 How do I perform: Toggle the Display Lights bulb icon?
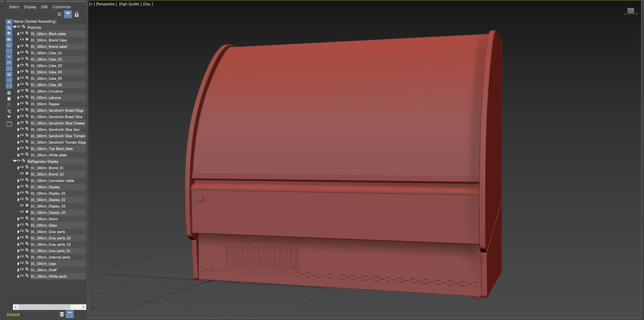(9, 34)
